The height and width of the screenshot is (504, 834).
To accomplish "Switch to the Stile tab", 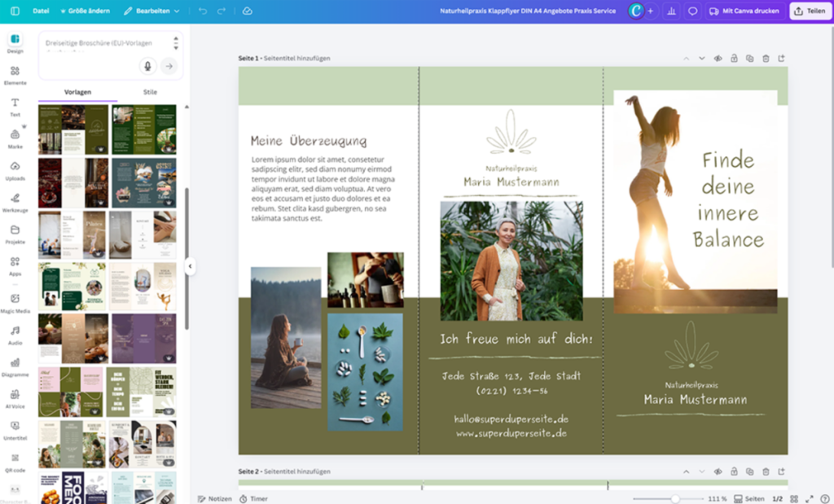I will pyautogui.click(x=150, y=93).
